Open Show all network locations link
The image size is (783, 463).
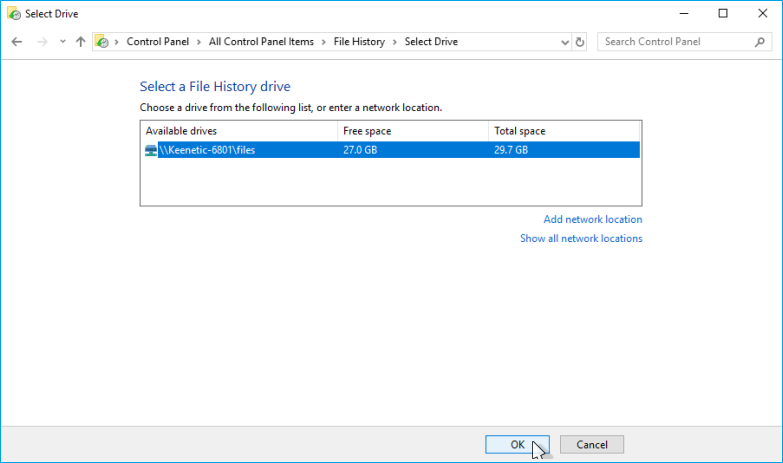tap(581, 238)
